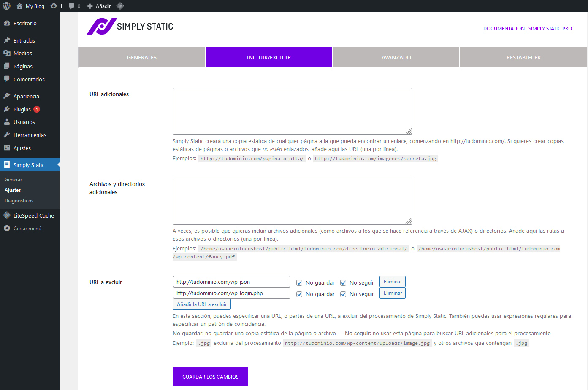Click Añadir la URL a excluir
The width and height of the screenshot is (588, 390).
tap(202, 304)
